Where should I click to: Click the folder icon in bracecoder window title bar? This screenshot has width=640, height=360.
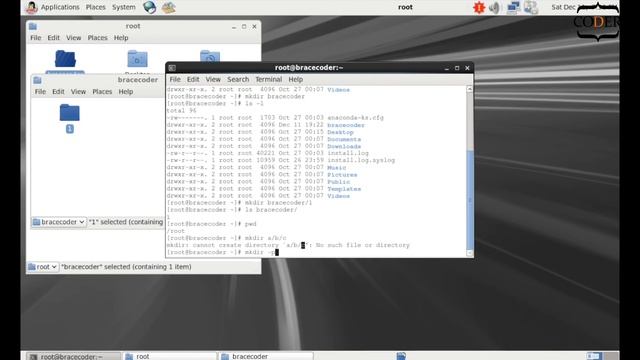[x=38, y=80]
